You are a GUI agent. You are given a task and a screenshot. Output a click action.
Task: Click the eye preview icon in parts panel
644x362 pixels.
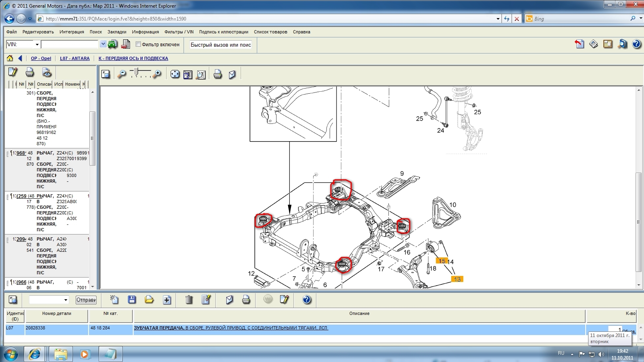47,72
